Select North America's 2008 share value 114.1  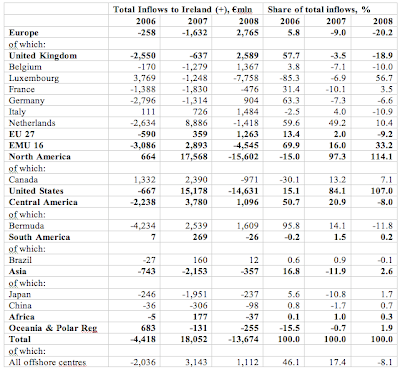pos(382,157)
